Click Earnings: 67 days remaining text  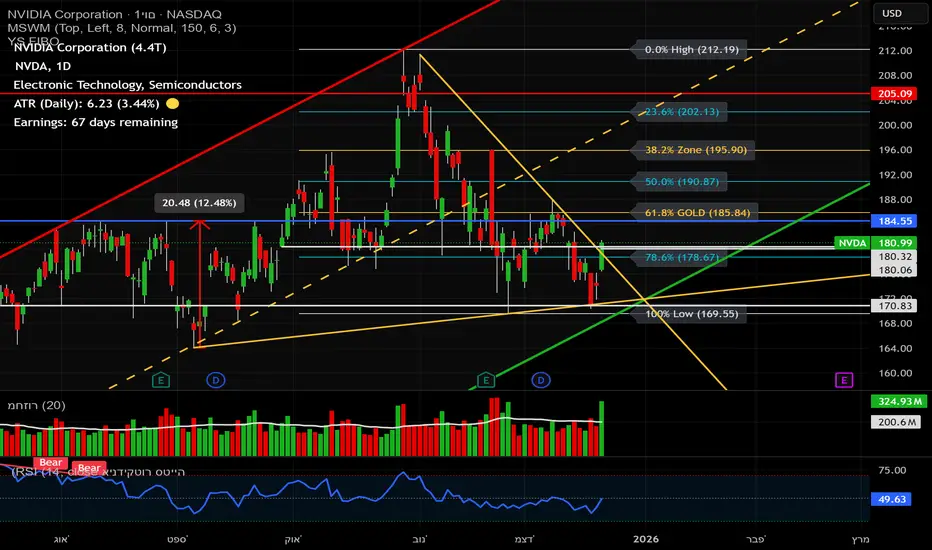tap(96, 122)
